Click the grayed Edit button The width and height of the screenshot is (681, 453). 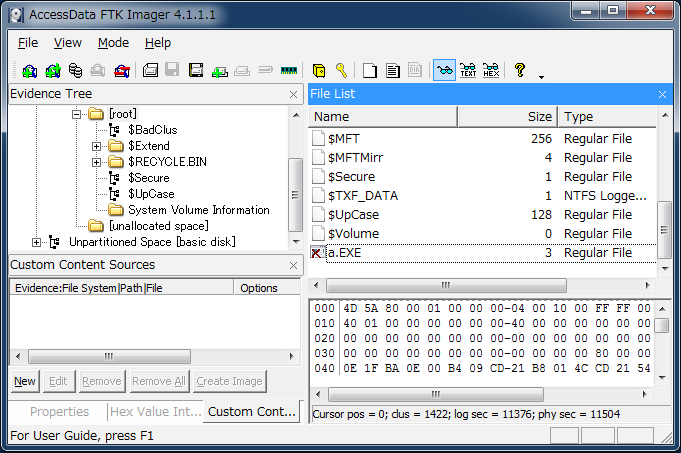pos(58,381)
